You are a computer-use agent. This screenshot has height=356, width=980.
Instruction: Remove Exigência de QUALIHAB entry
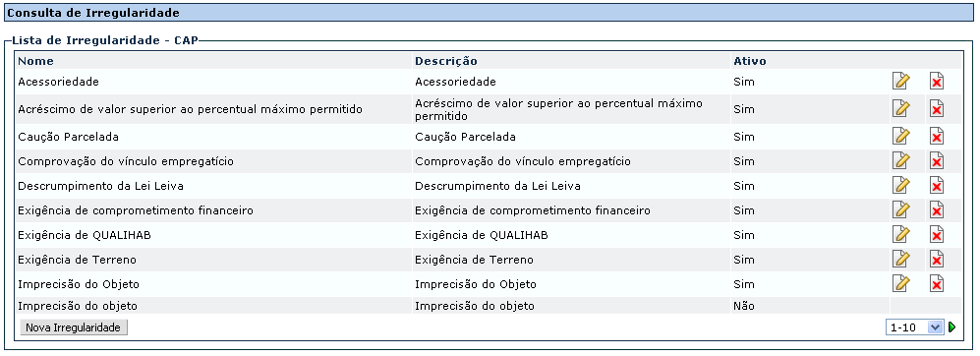click(x=936, y=235)
